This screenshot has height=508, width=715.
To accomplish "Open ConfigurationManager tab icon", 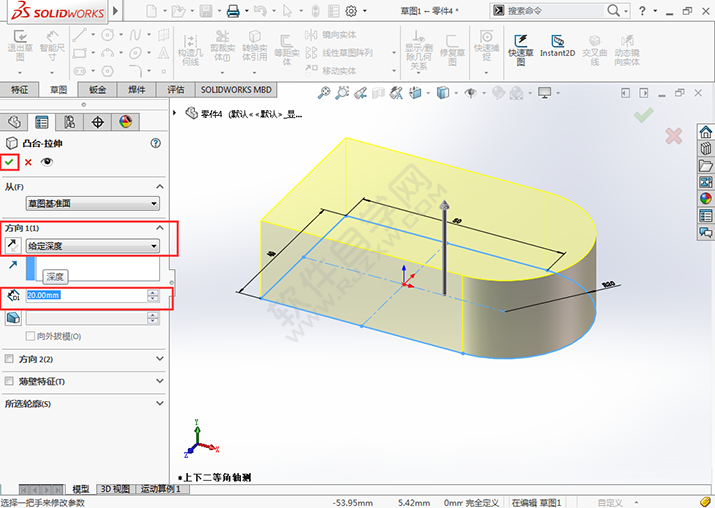I will (x=69, y=122).
